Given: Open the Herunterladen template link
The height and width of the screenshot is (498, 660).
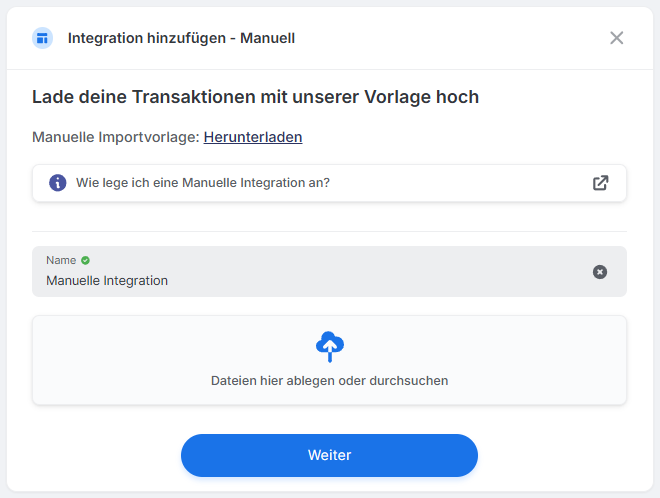Looking at the screenshot, I should pyautogui.click(x=253, y=137).
